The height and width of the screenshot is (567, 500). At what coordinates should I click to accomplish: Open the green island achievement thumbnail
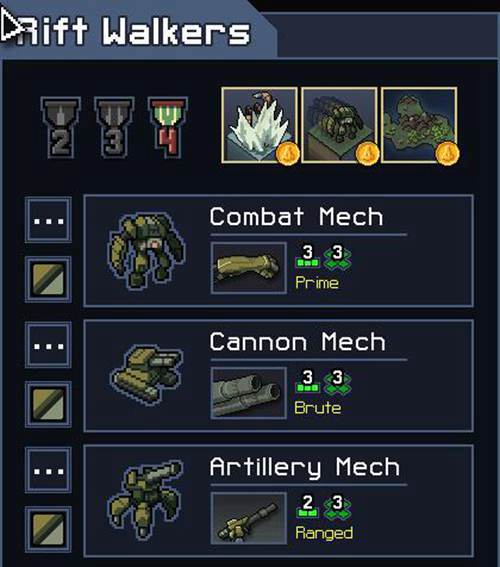(x=419, y=125)
